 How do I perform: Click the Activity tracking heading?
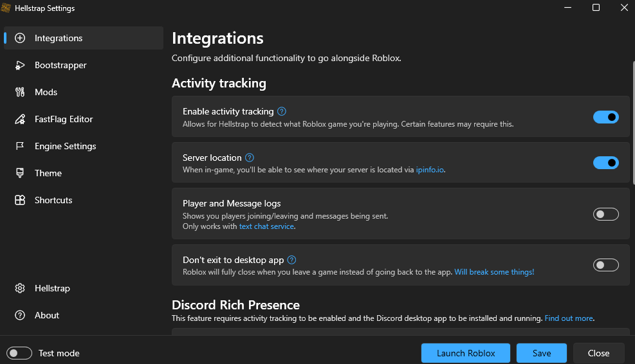click(219, 83)
